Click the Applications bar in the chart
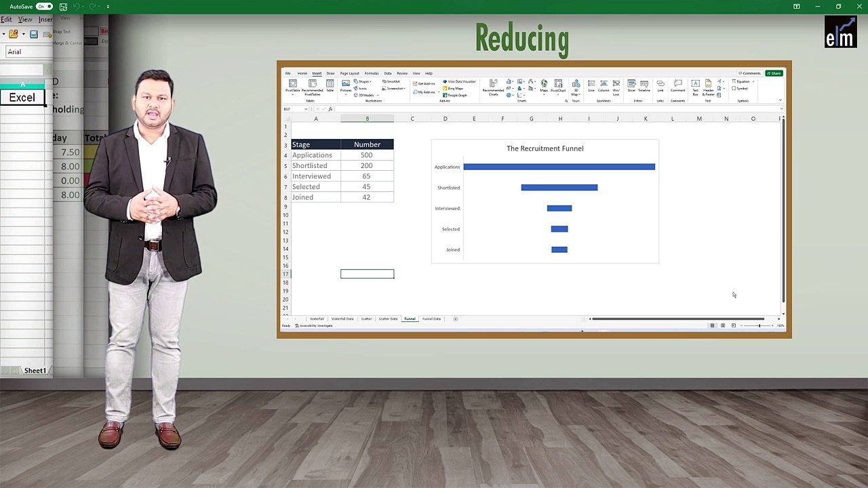 coord(559,167)
